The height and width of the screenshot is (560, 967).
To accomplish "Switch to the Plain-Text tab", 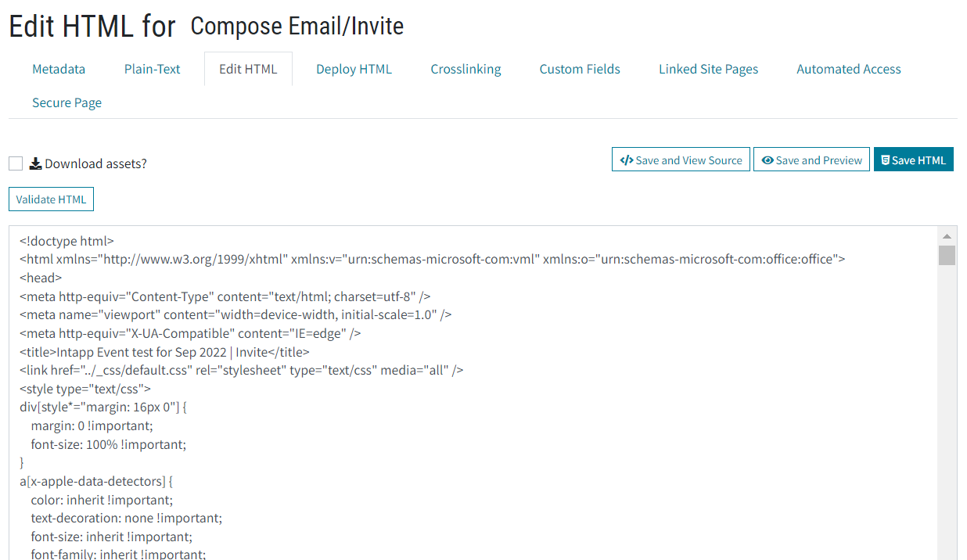I will (153, 69).
